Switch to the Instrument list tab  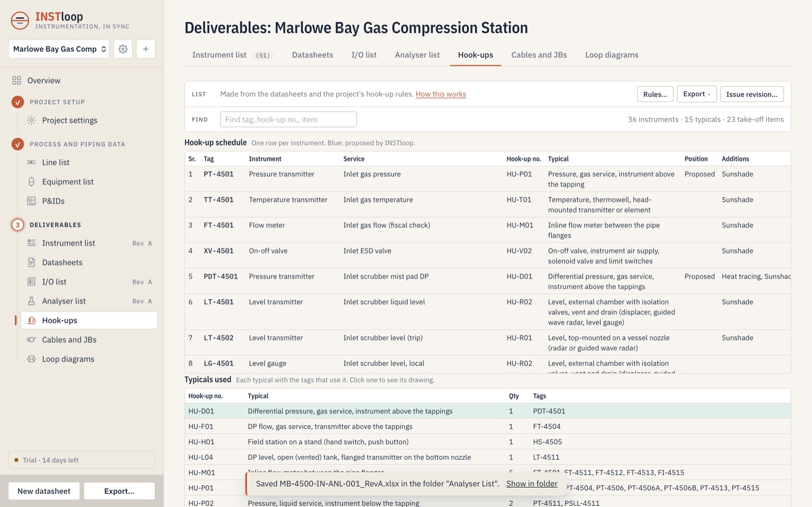(232, 55)
